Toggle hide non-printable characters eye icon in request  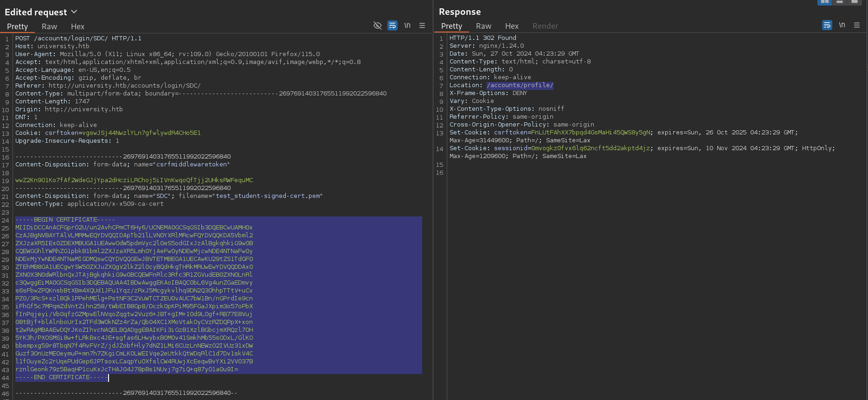point(378,25)
